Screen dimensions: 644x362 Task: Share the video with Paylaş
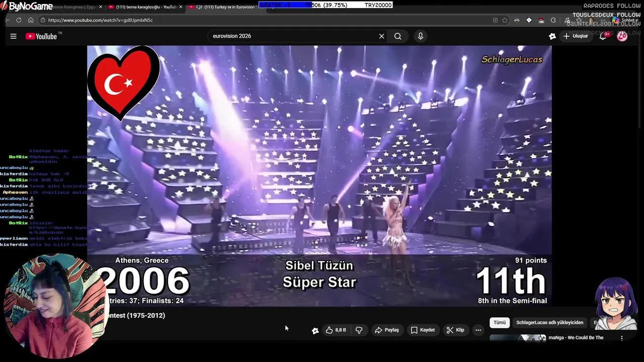387,330
